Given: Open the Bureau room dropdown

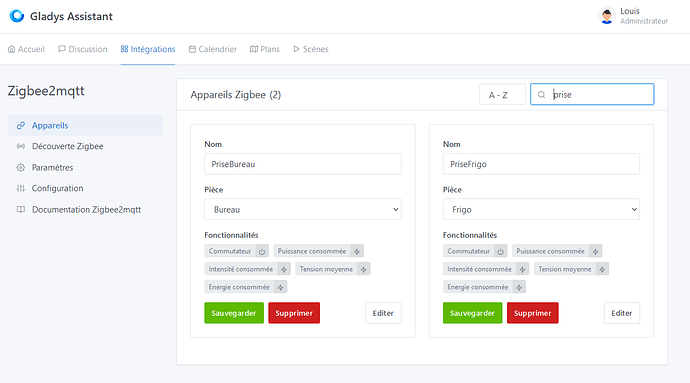Looking at the screenshot, I should 303,209.
